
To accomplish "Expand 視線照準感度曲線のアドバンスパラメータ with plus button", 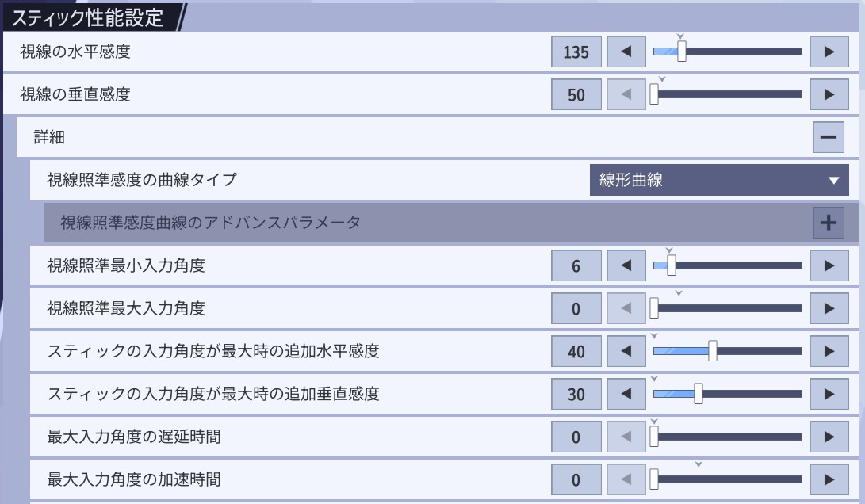I will [828, 223].
